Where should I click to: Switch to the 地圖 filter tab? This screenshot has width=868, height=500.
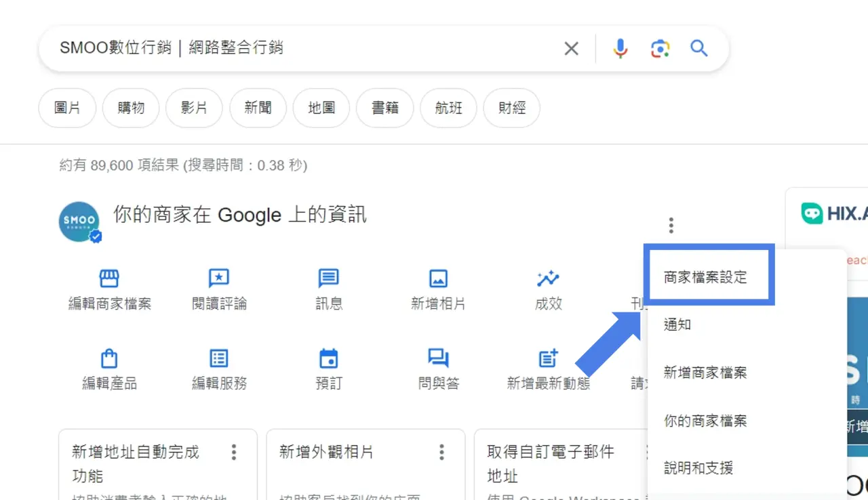click(x=321, y=108)
